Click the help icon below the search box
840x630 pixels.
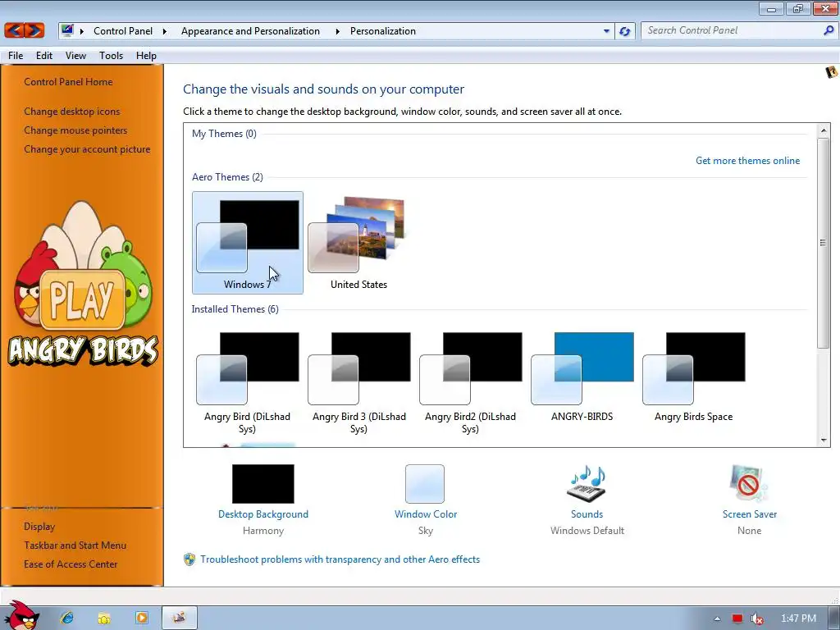pos(832,72)
